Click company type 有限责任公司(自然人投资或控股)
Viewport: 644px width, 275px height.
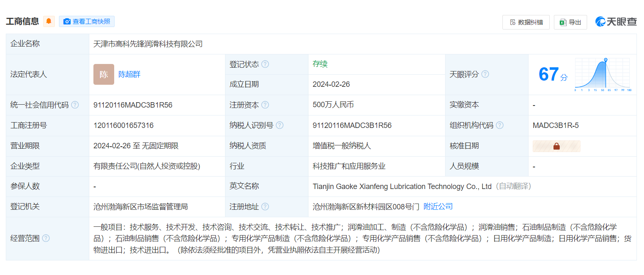click(x=147, y=166)
